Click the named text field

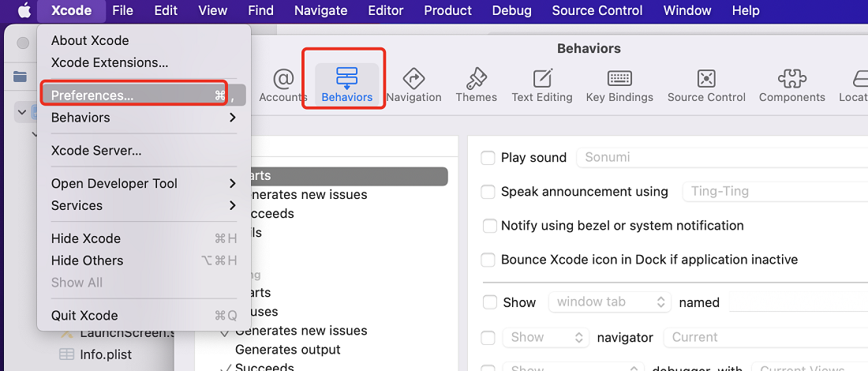[799, 302]
